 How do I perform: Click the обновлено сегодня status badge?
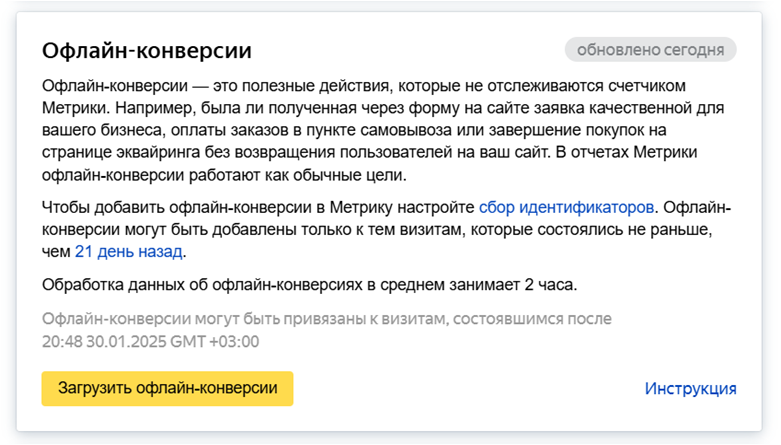pos(651,50)
